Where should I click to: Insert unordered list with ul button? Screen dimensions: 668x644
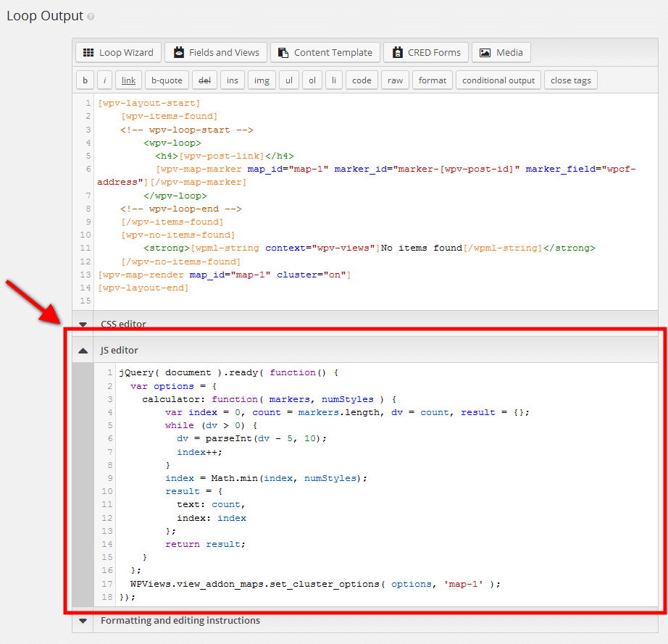tap(289, 80)
